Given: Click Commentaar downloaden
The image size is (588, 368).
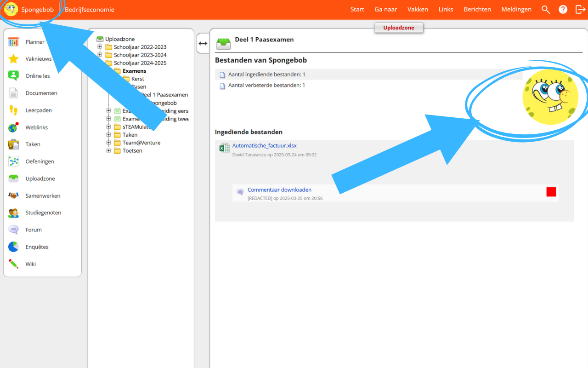Looking at the screenshot, I should pos(279,190).
